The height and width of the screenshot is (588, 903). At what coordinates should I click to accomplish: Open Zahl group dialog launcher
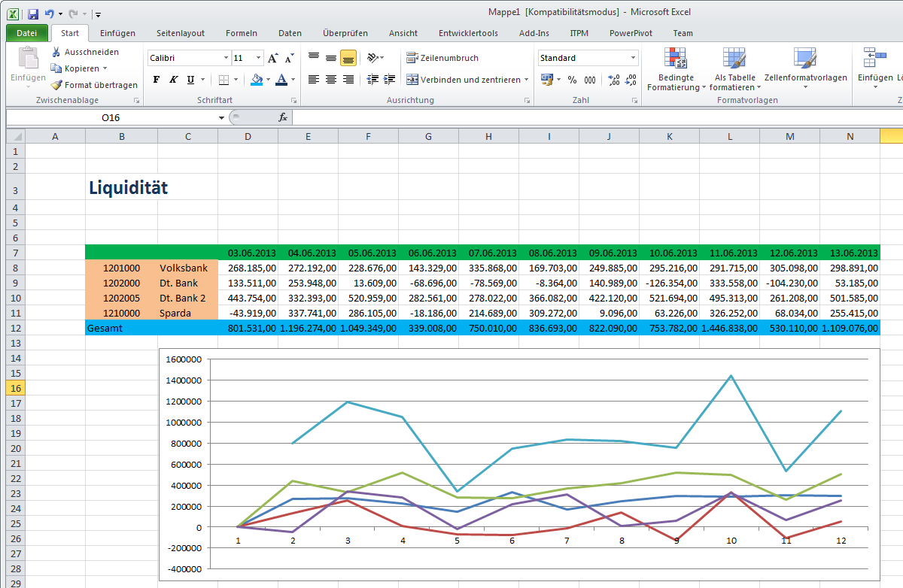coord(634,101)
